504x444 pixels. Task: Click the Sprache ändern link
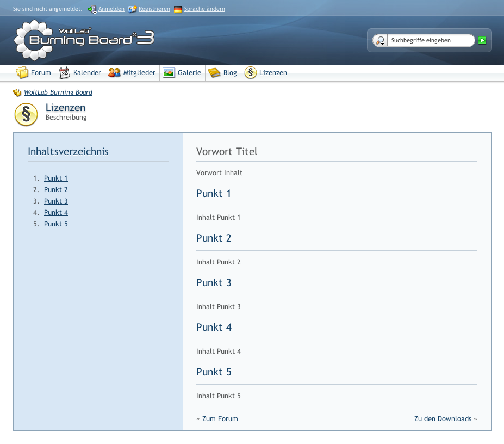204,9
